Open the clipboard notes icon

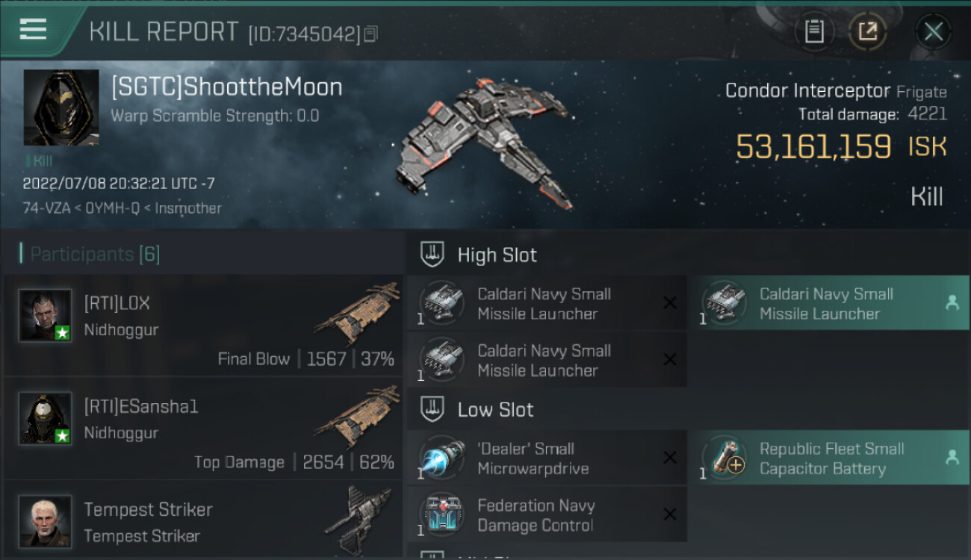(x=813, y=31)
